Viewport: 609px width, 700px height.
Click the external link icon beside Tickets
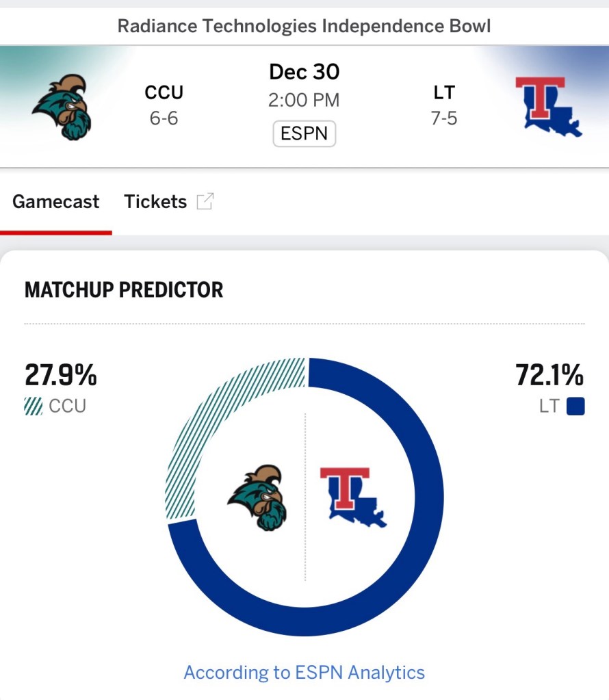coord(205,201)
